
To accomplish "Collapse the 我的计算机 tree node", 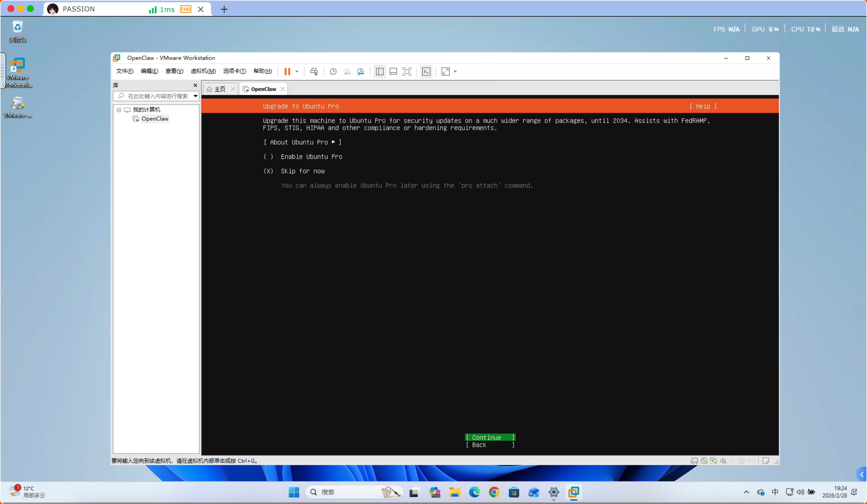I will [119, 110].
